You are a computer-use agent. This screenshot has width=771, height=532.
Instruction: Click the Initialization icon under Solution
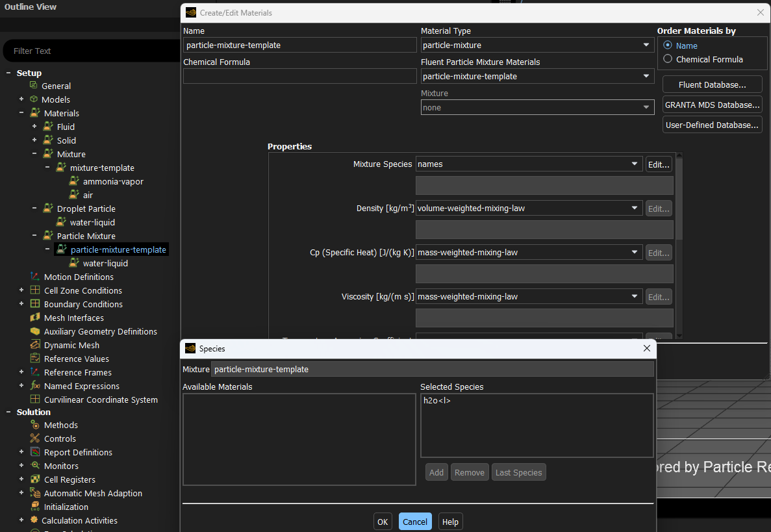[35, 507]
